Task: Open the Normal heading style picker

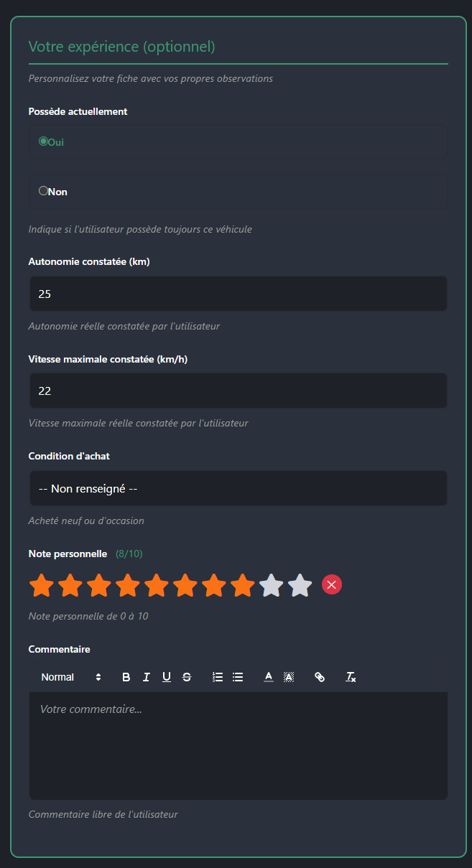Action: [70, 677]
